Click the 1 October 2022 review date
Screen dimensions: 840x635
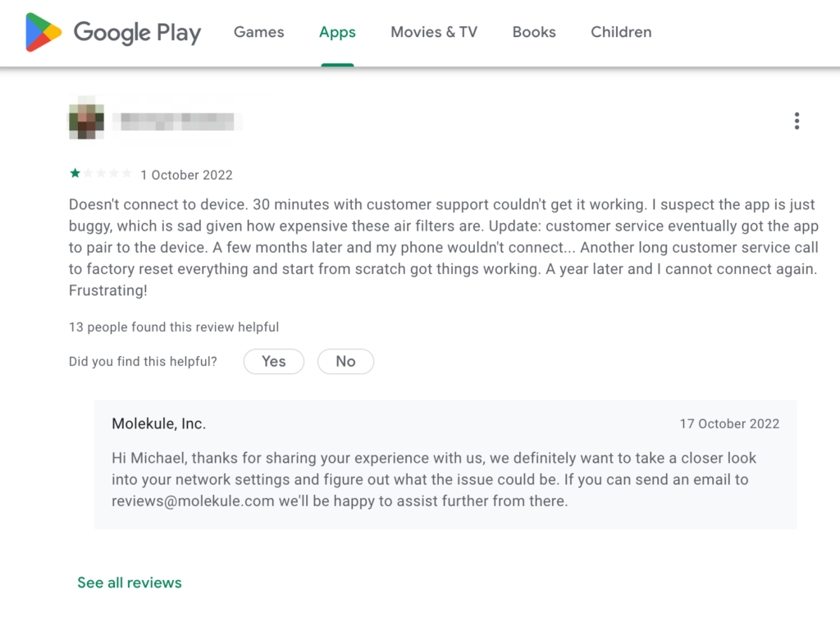tap(186, 176)
